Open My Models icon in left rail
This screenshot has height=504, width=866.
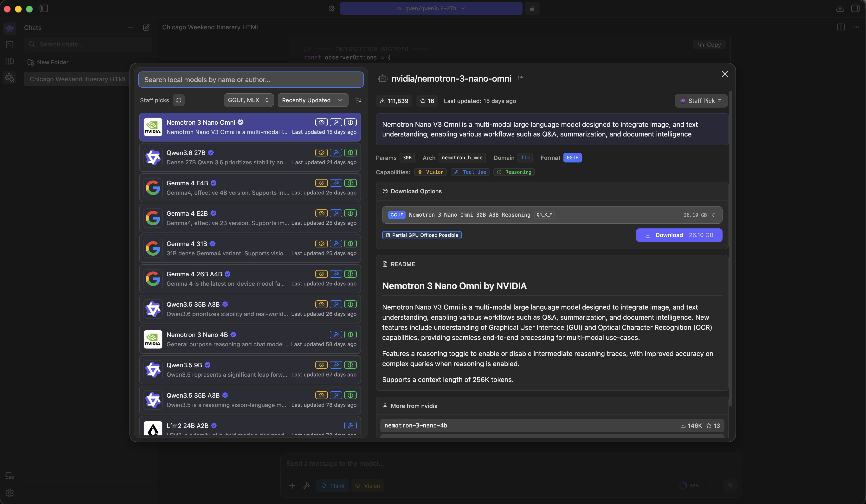click(10, 61)
